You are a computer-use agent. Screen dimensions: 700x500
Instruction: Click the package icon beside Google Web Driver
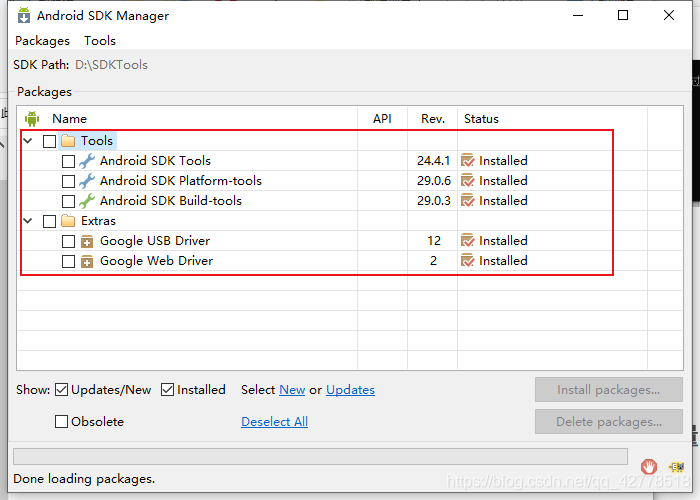[87, 262]
